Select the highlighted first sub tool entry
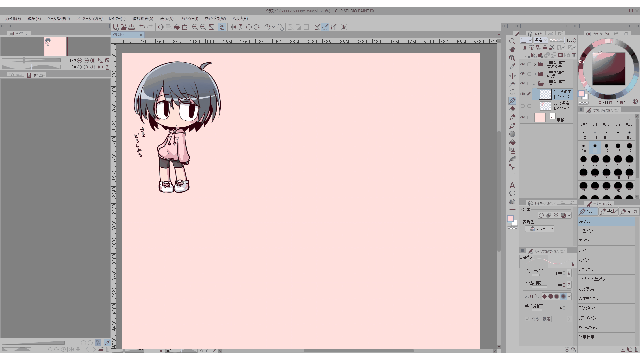 pos(607,222)
